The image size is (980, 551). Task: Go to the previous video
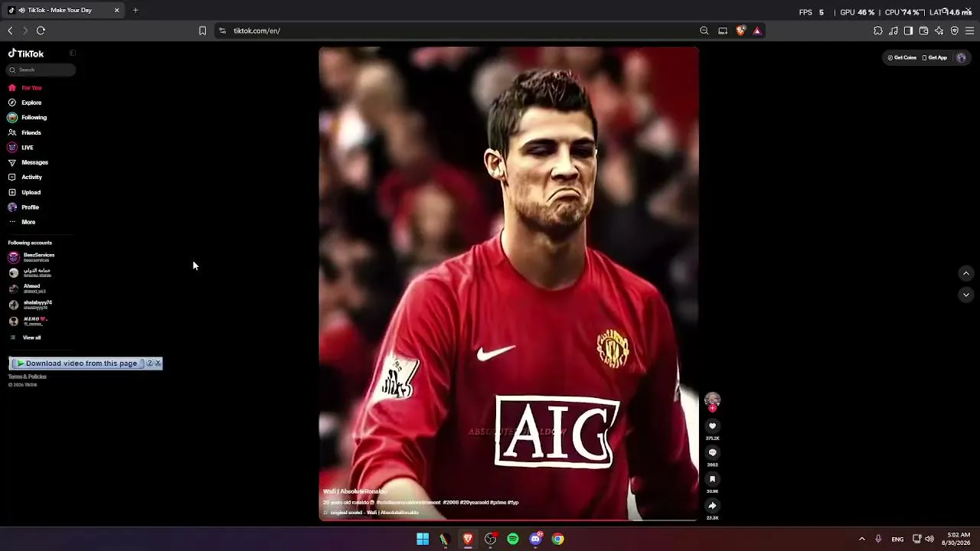965,273
